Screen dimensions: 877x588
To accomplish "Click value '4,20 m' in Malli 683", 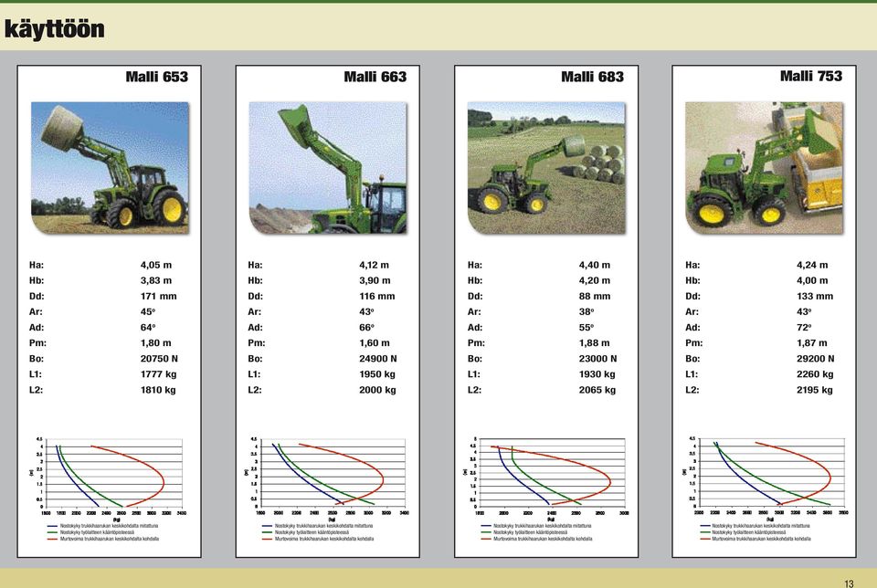I will [595, 280].
